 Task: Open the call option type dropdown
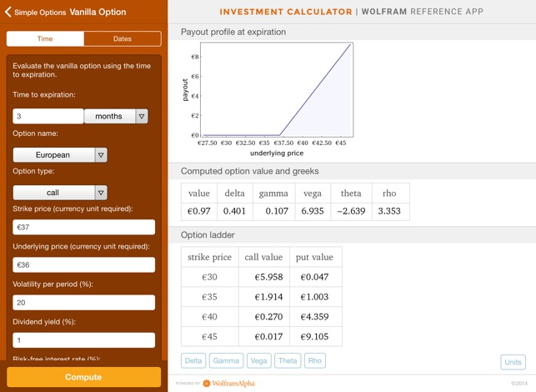60,193
